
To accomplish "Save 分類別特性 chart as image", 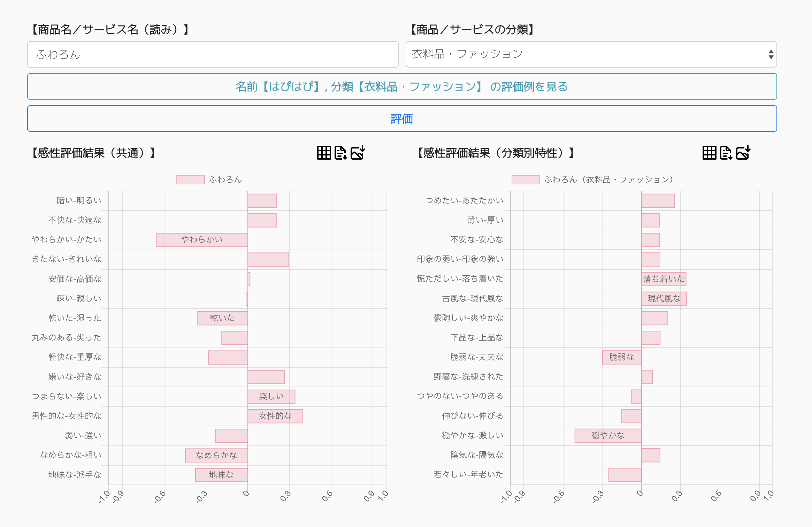I will [743, 153].
